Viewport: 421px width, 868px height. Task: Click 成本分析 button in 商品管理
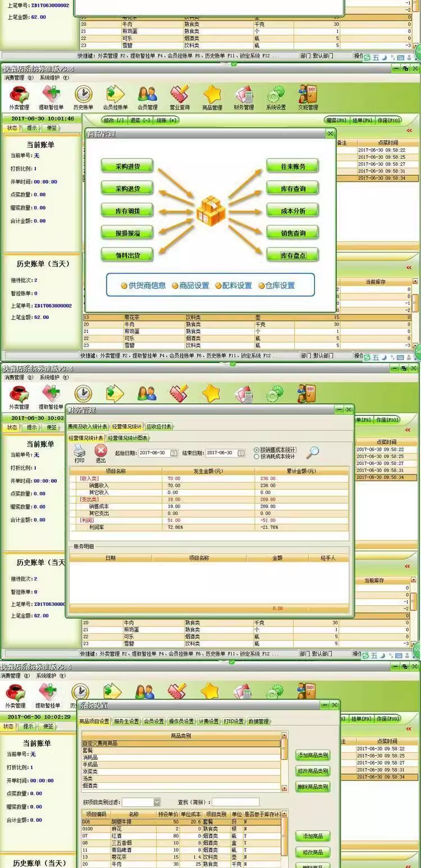click(x=292, y=211)
